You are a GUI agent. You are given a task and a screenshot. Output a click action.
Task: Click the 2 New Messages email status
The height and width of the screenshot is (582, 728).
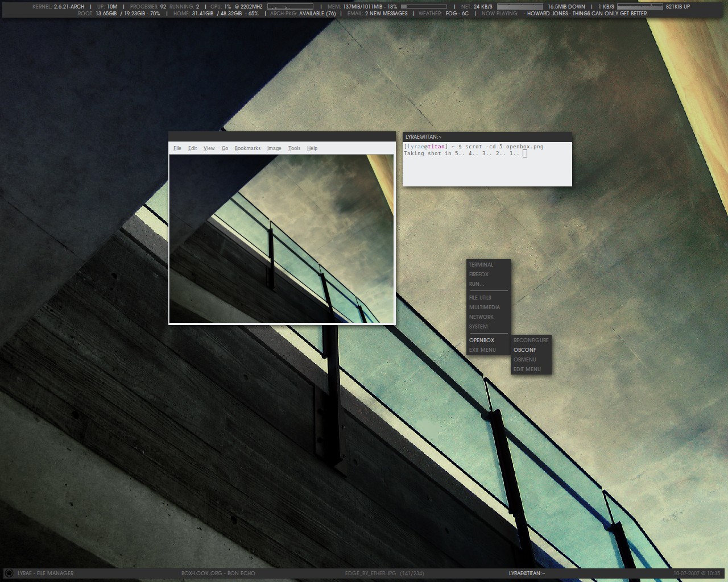point(377,14)
